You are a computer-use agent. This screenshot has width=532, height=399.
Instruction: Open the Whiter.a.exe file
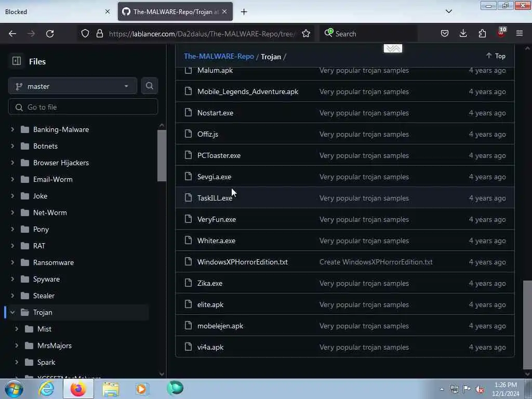point(216,241)
